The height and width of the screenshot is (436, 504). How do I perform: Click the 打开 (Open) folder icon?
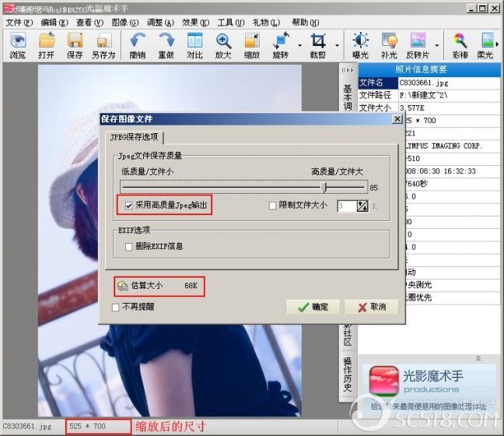pyautogui.click(x=47, y=45)
